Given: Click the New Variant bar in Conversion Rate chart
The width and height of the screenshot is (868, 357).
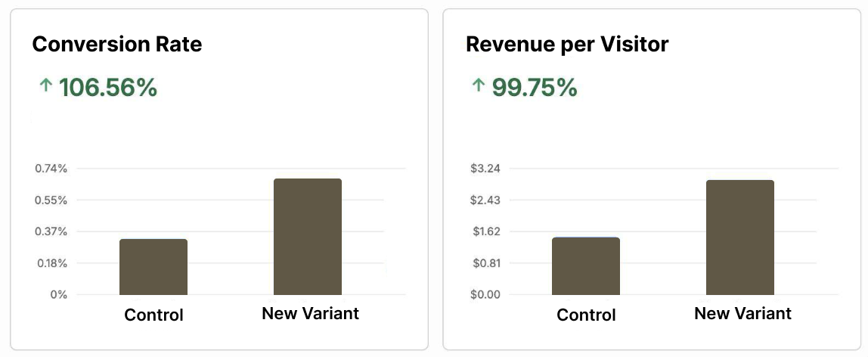Looking at the screenshot, I should [308, 237].
